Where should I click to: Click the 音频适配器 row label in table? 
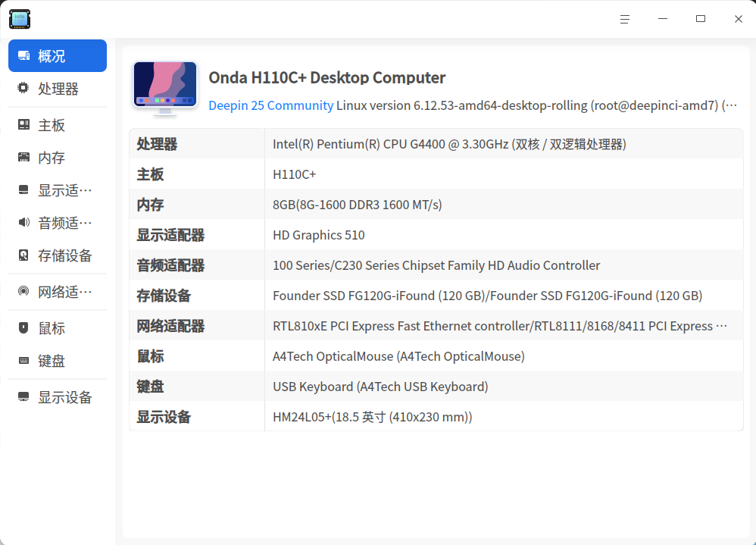[170, 266]
